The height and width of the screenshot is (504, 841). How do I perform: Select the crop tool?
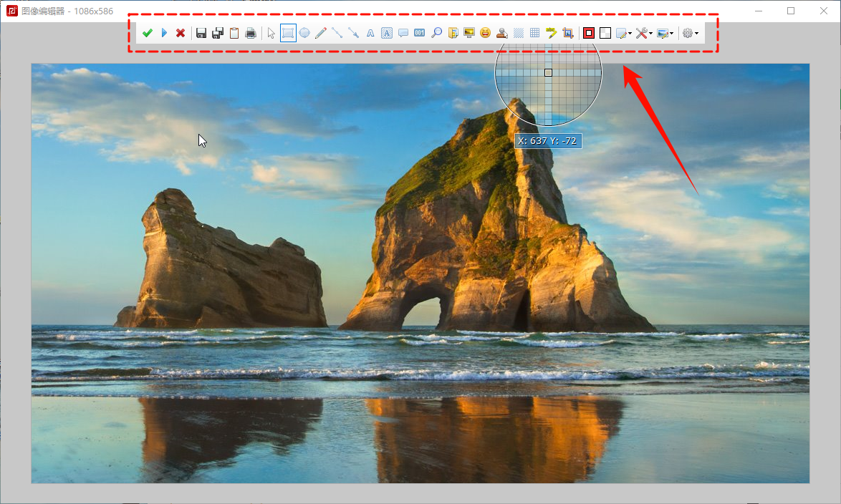click(568, 33)
